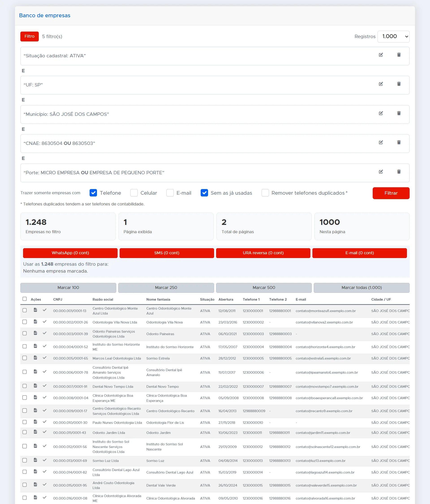Click Marcar todas (1.000) button
The height and width of the screenshot is (504, 430).
[x=362, y=288]
